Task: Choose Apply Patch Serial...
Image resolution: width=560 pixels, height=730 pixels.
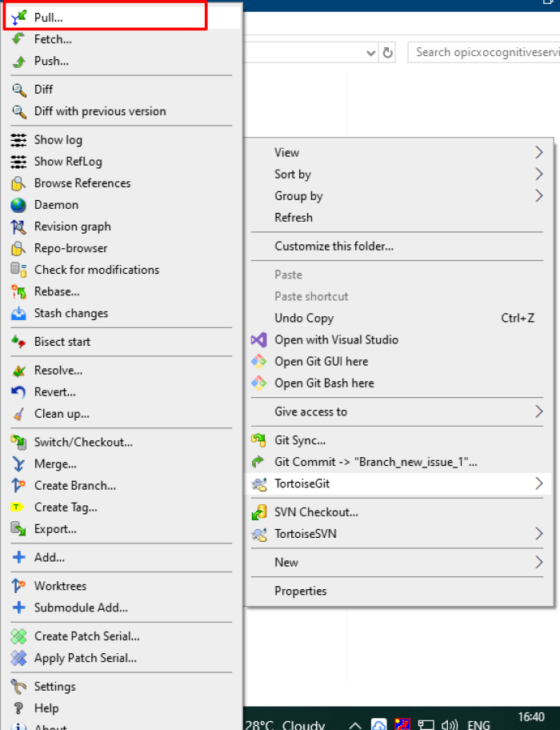Action: [x=86, y=658]
